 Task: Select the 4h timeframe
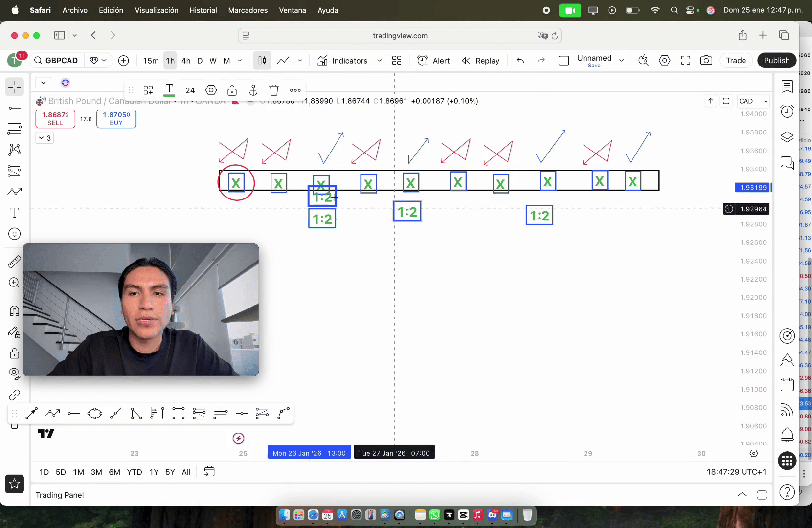coord(186,61)
